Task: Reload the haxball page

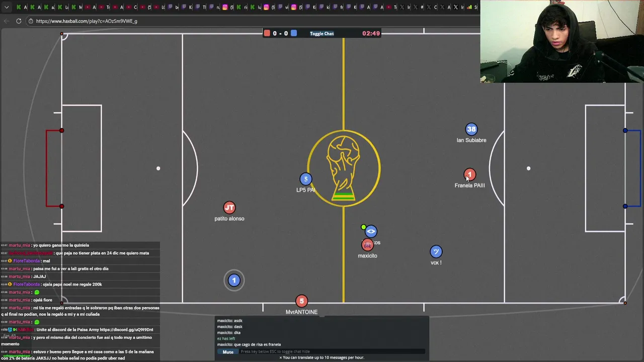Action: pyautogui.click(x=19, y=21)
